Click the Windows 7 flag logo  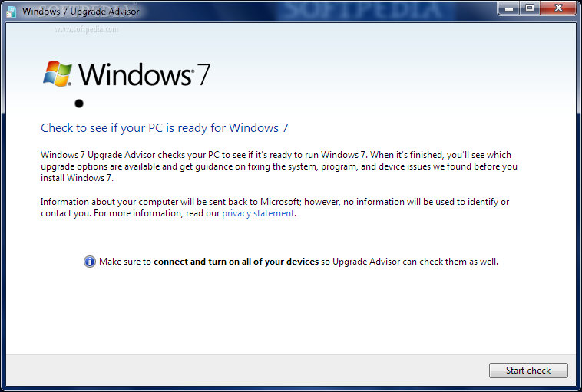point(57,74)
